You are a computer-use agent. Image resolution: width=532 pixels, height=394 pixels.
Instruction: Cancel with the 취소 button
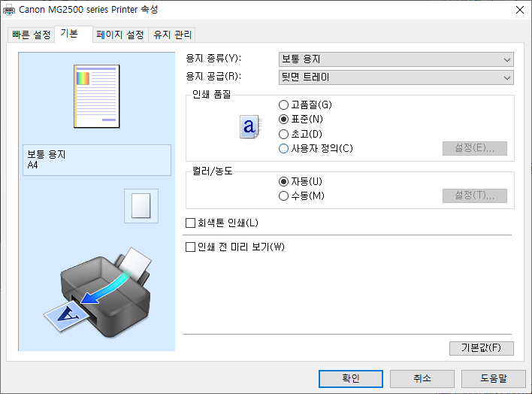click(x=422, y=379)
